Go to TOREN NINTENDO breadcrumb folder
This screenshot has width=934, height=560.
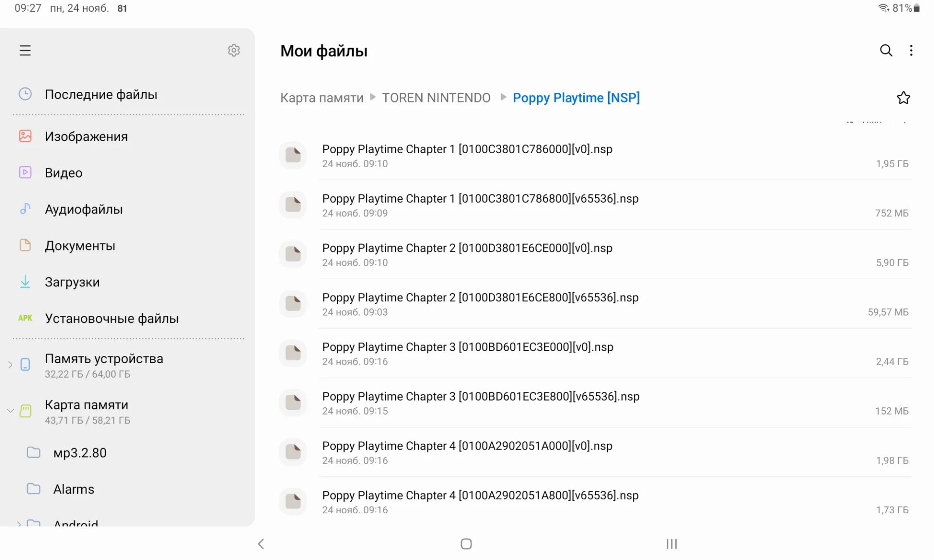click(x=436, y=98)
